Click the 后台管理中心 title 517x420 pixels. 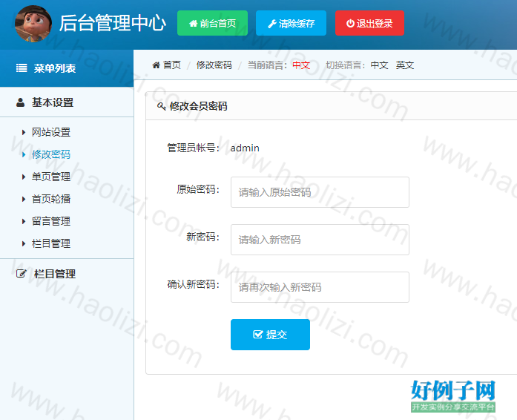[113, 24]
